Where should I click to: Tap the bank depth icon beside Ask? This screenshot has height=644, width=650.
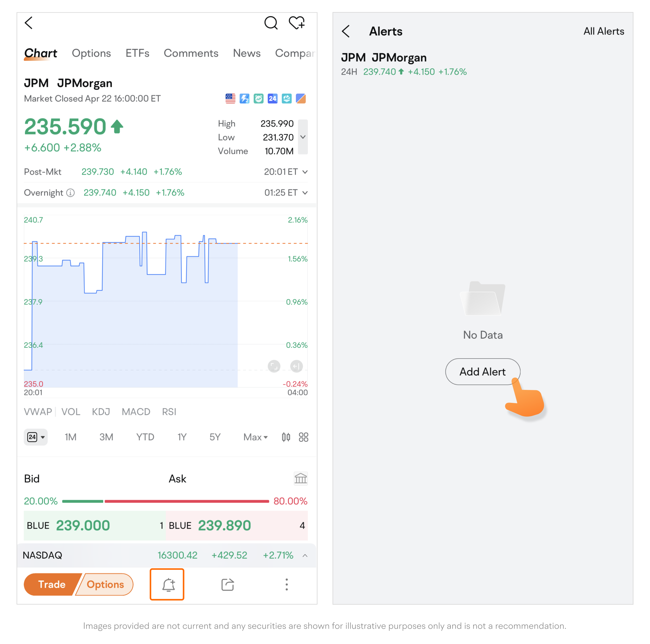pyautogui.click(x=300, y=478)
